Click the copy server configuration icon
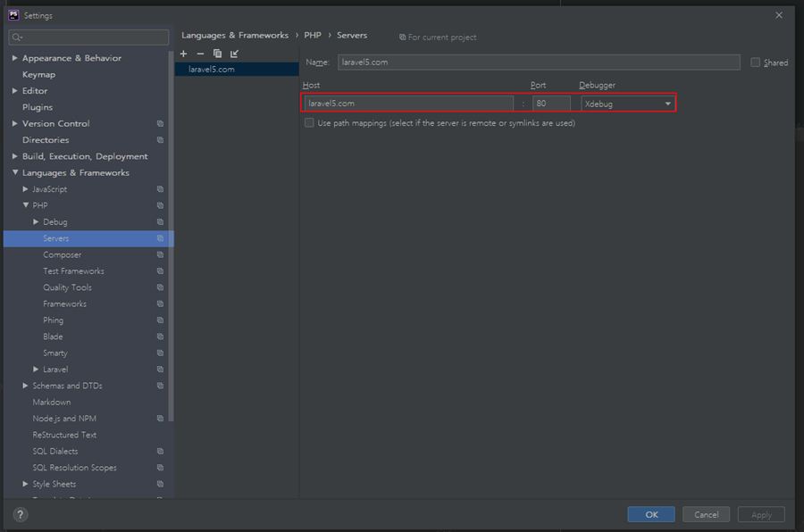The height and width of the screenshot is (532, 804). tap(217, 54)
